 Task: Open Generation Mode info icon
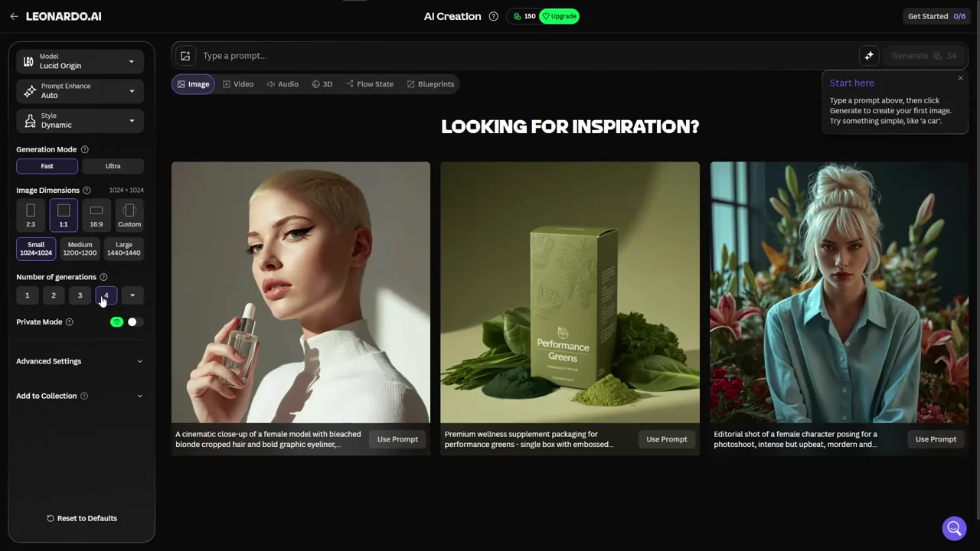85,149
